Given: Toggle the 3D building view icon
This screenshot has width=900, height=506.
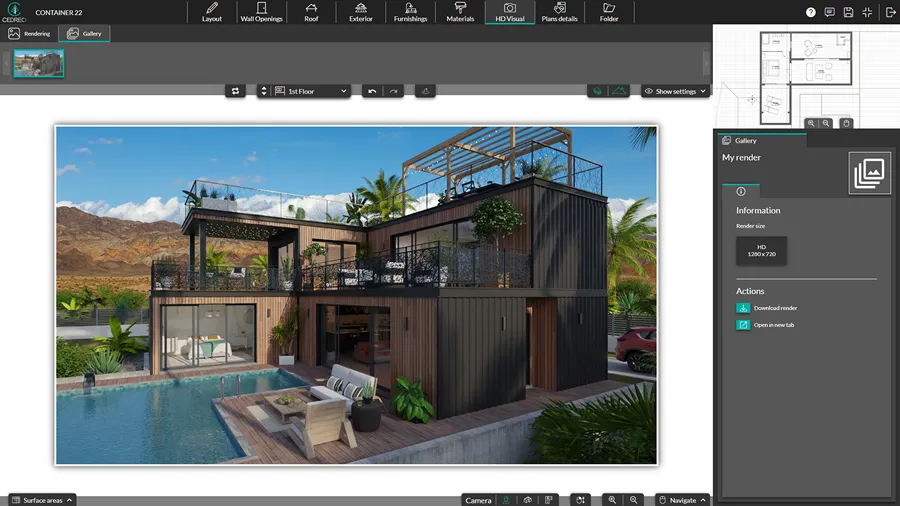Looking at the screenshot, I should click(x=598, y=91).
